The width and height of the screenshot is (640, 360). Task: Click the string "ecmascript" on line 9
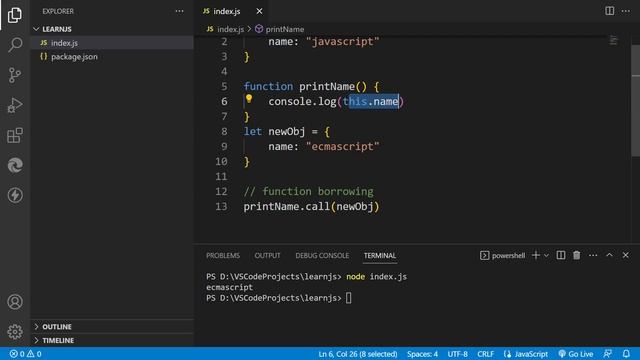[342, 147]
